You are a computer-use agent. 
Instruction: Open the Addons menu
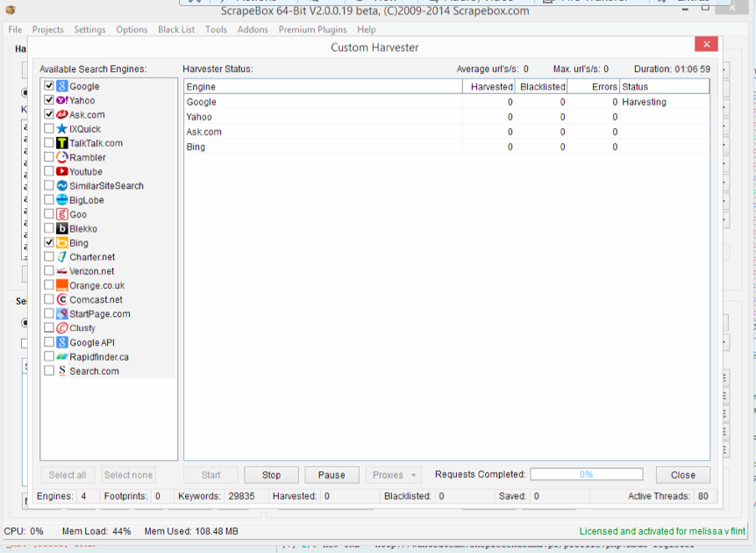[253, 30]
